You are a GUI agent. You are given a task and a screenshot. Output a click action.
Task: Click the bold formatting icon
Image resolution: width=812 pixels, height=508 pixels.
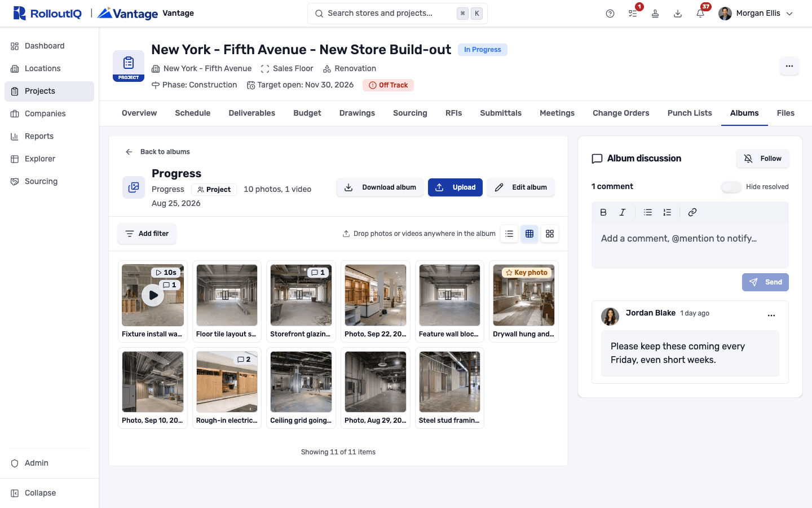pos(603,212)
